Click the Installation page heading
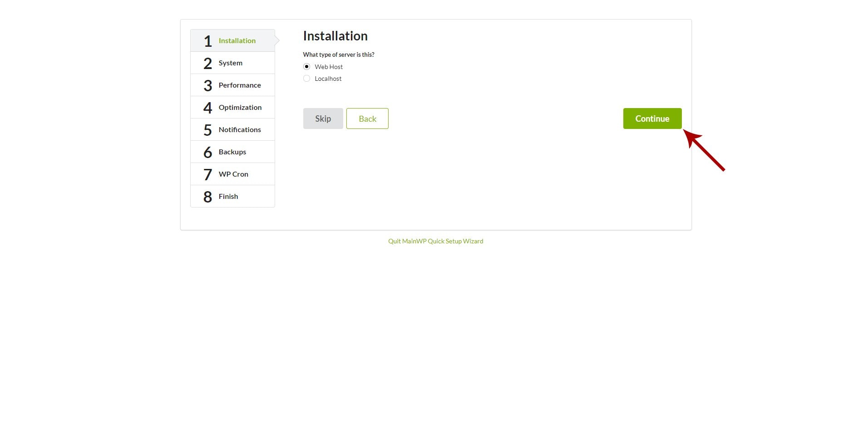This screenshot has height=430, width=868. pos(335,36)
